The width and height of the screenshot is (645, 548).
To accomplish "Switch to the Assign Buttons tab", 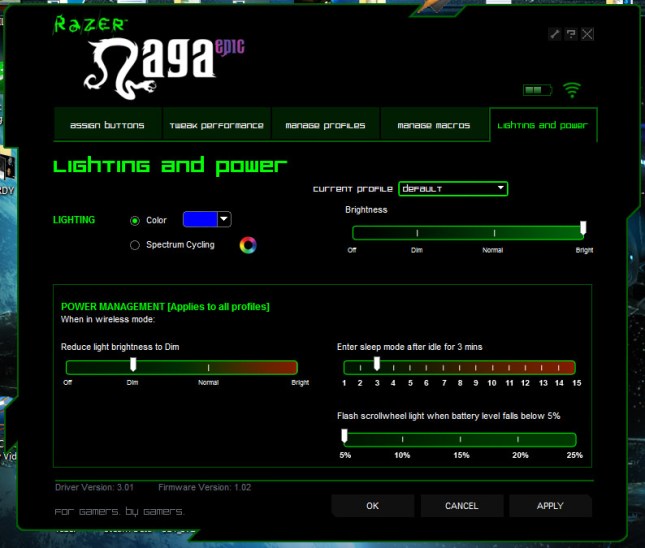I will tap(107, 126).
